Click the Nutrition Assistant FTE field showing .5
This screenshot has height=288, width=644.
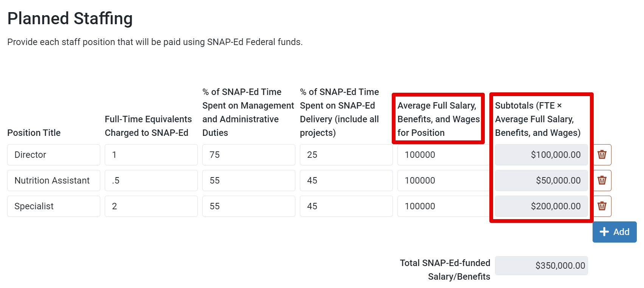click(x=151, y=181)
